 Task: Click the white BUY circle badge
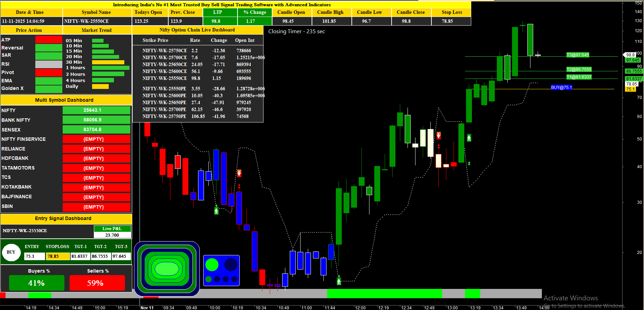pyautogui.click(x=11, y=252)
